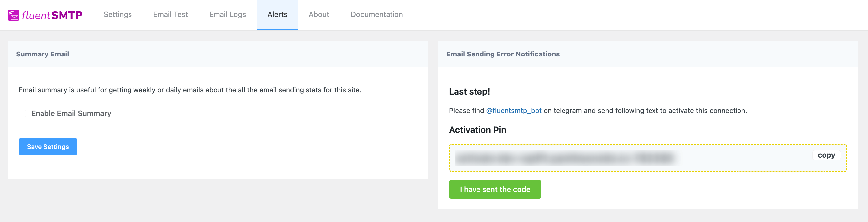Switch to the Email Test tab
This screenshot has height=222, width=868.
[x=170, y=15]
